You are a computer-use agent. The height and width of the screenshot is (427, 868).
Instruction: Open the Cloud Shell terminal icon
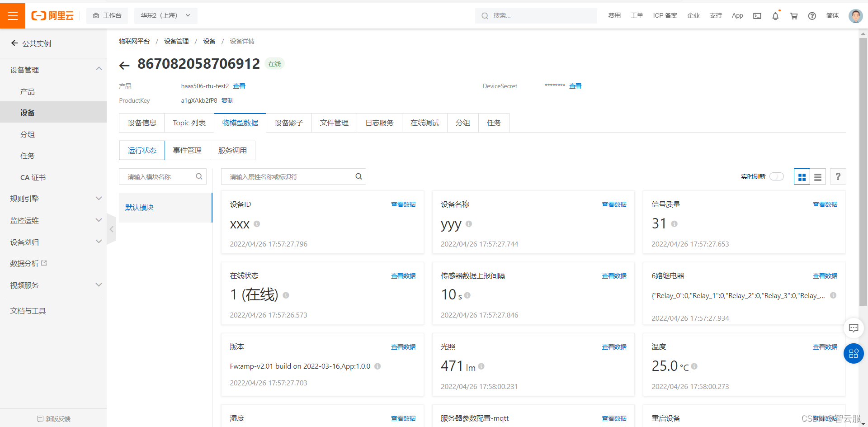click(x=757, y=15)
